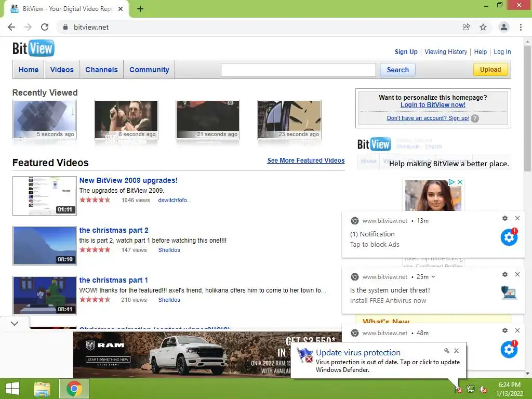
Task: Open the Windows Start button
Action: [12, 389]
